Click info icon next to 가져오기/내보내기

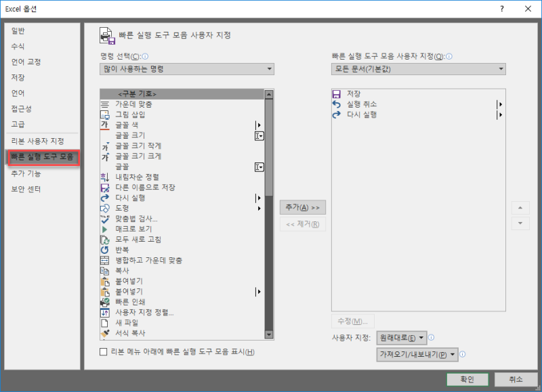click(x=463, y=354)
